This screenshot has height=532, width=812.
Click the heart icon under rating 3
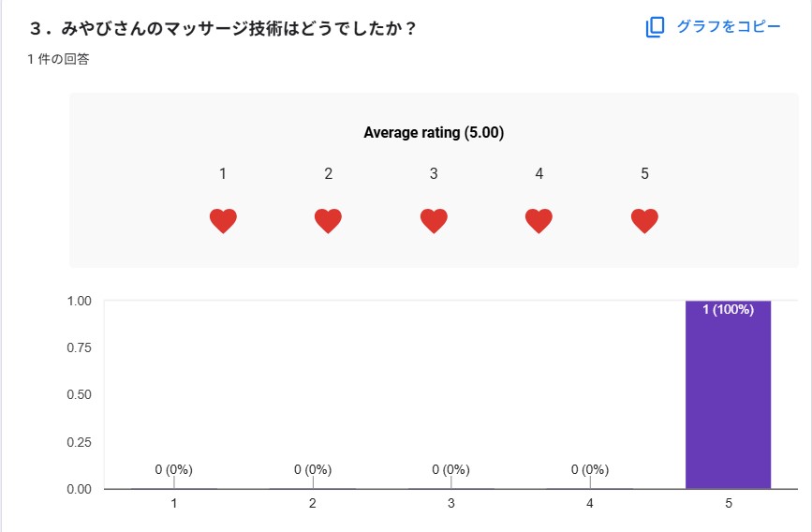[x=434, y=221]
